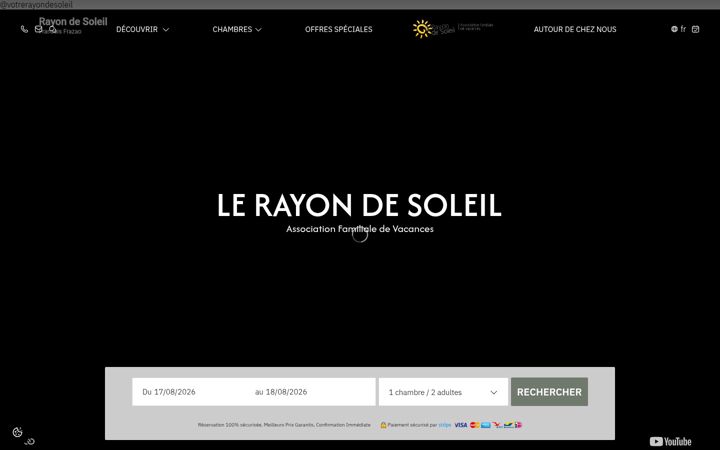720x450 pixels.
Task: Click the @votrerayondesoleil handle text
Action: [36, 5]
